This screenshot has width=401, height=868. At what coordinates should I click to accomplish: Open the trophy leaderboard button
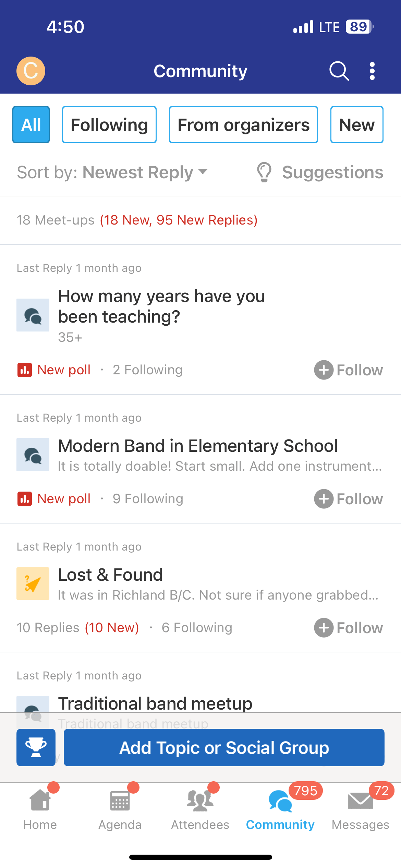[x=36, y=747]
